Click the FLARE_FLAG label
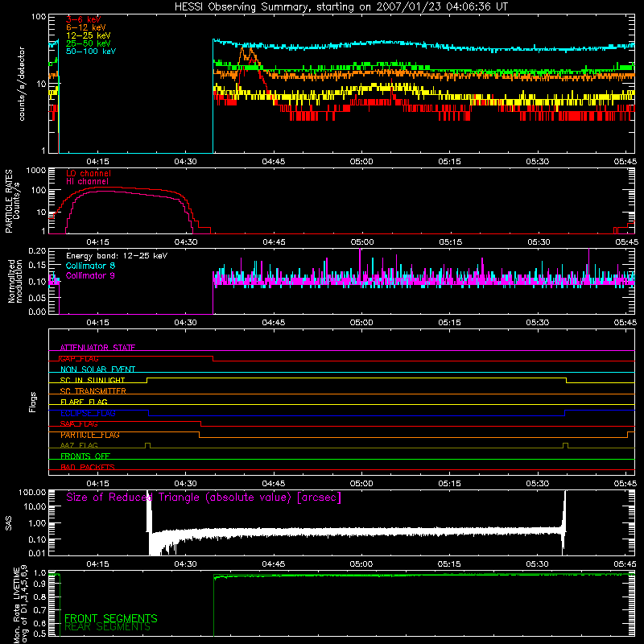Screen dimensions: 644x644 pyautogui.click(x=84, y=402)
